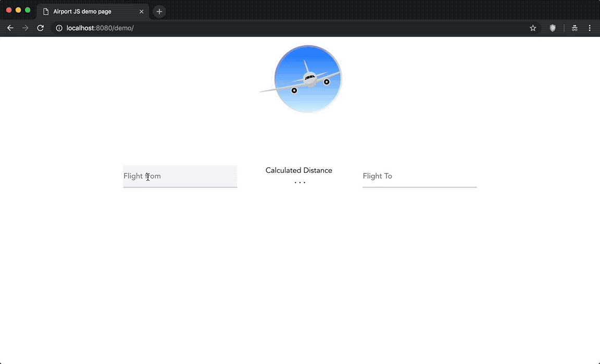Image resolution: width=600 pixels, height=364 pixels.
Task: Click the green fullscreen window button
Action: [x=28, y=10]
